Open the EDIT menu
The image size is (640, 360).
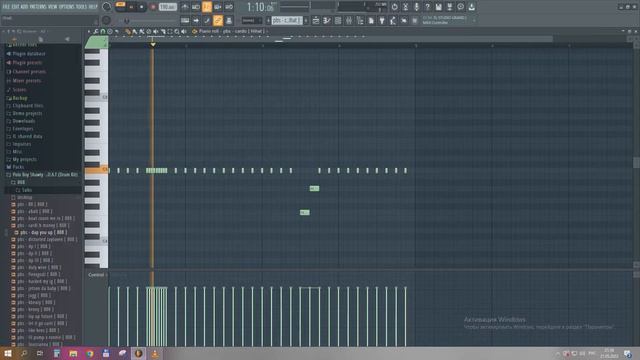[x=16, y=7]
